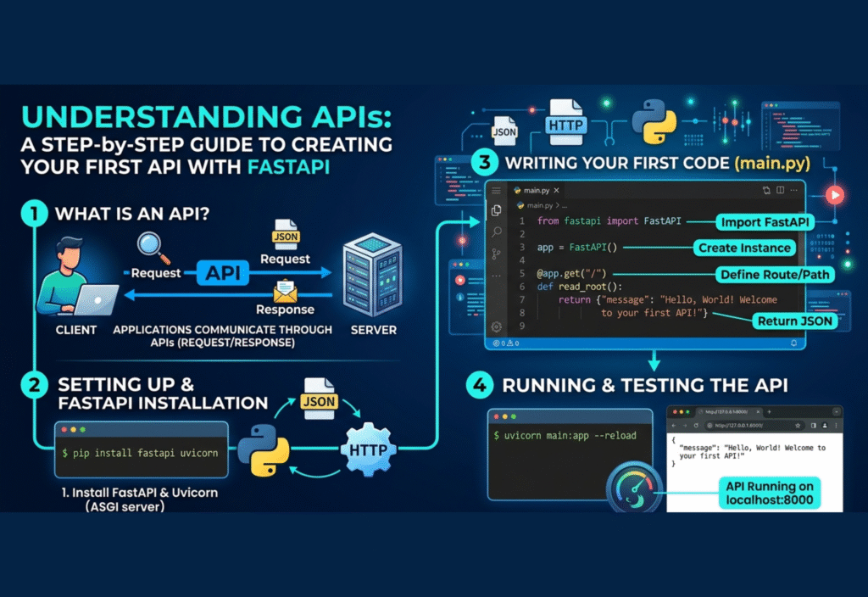This screenshot has width=868, height=597.
Task: Click the split editor icon in the title bar
Action: [779, 190]
